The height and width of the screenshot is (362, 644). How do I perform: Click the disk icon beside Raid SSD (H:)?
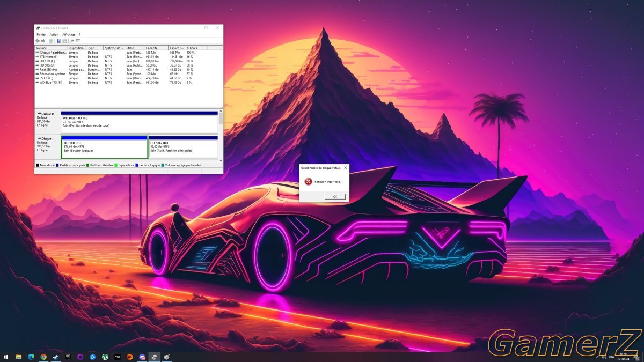pyautogui.click(x=37, y=70)
